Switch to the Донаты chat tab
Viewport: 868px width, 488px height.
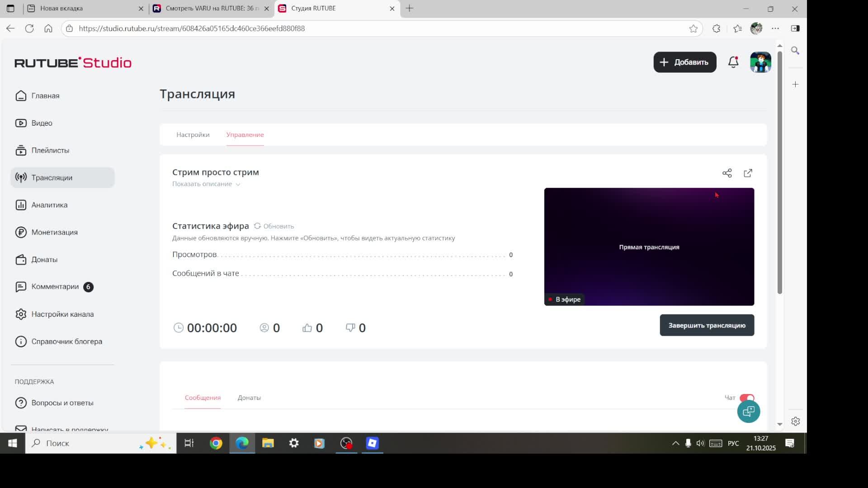249,398
